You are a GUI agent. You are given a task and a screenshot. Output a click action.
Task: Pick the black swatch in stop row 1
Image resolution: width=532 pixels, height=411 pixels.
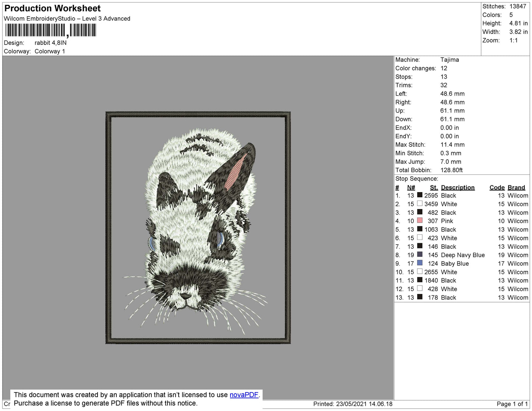click(420, 195)
